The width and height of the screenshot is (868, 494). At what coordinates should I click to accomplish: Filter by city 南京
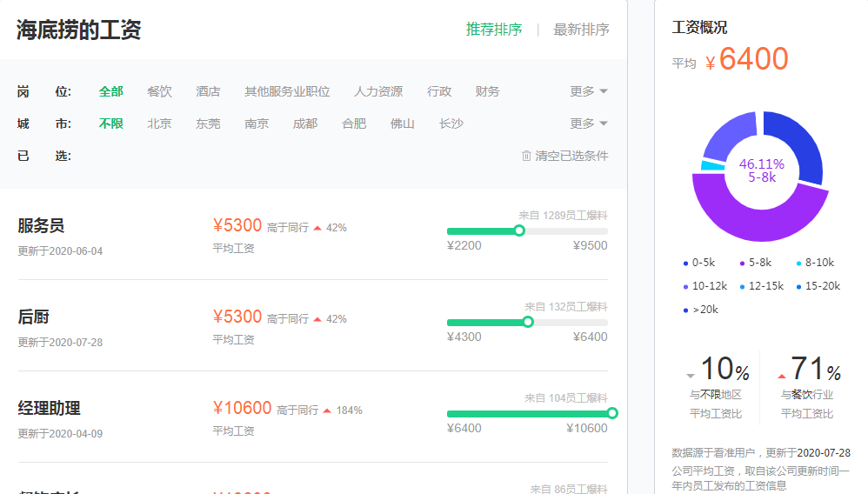(257, 123)
